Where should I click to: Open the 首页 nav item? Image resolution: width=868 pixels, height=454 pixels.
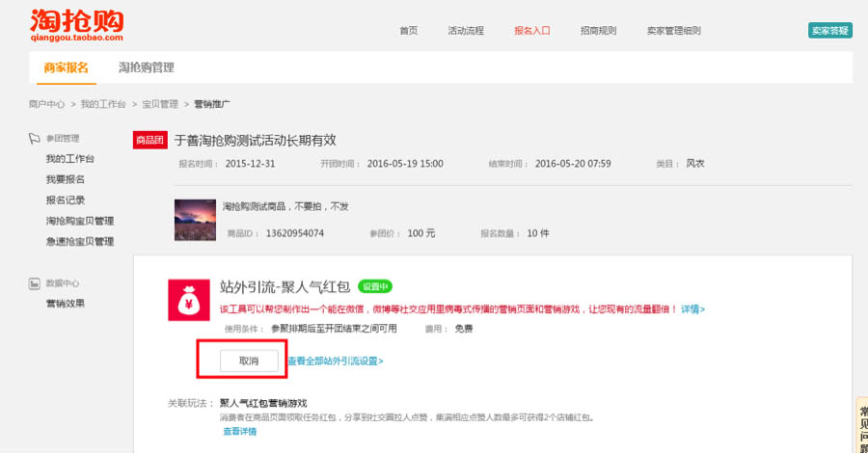pyautogui.click(x=409, y=31)
